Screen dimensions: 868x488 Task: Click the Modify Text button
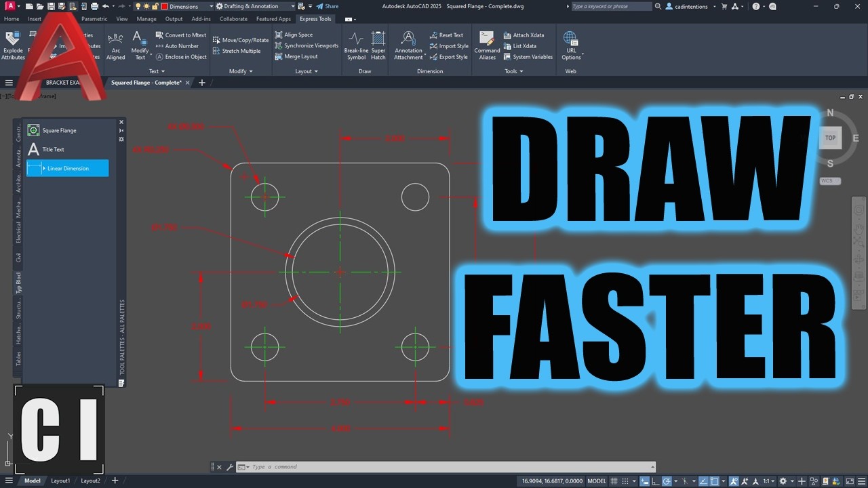(140, 45)
